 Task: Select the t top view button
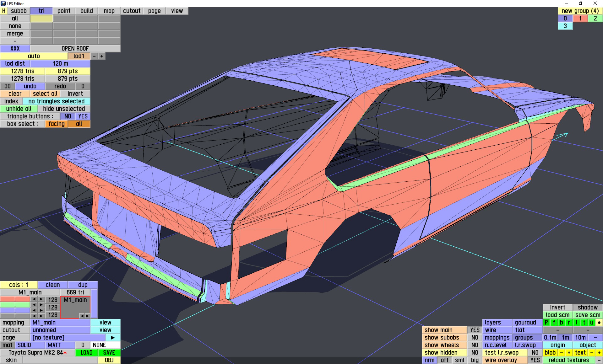[x=584, y=322]
